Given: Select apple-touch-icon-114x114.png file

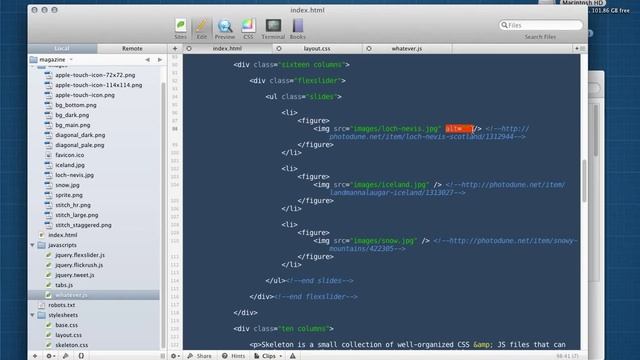Looking at the screenshot, I should click(x=98, y=85).
